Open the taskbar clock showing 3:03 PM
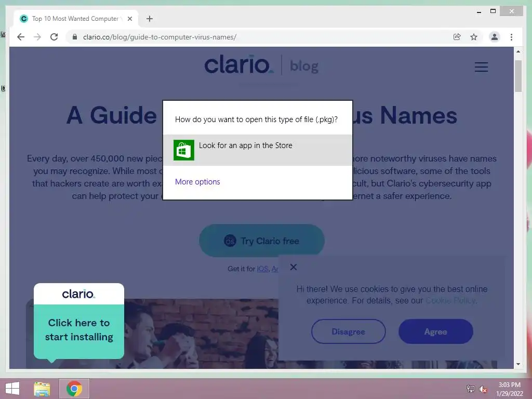Image resolution: width=532 pixels, height=399 pixels. (509, 389)
